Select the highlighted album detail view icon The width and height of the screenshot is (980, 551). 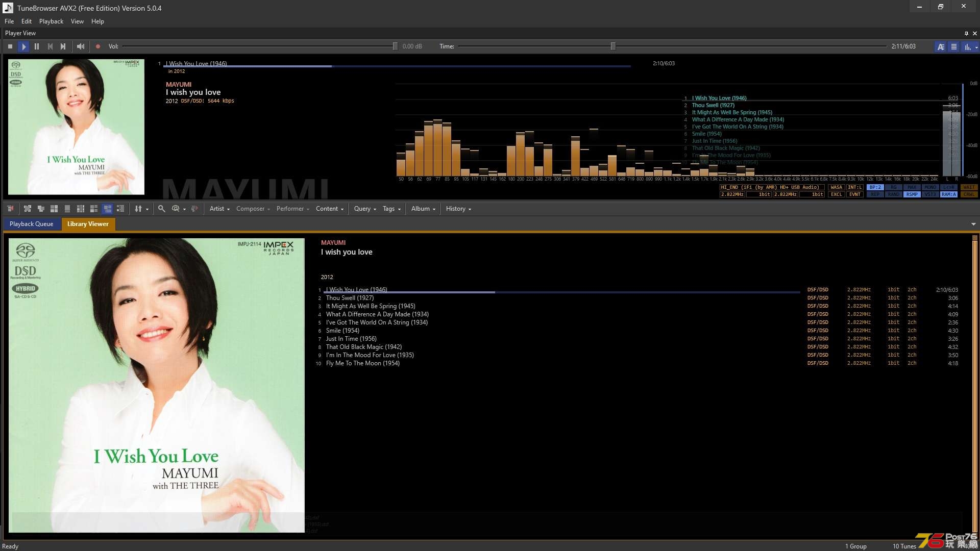point(107,209)
